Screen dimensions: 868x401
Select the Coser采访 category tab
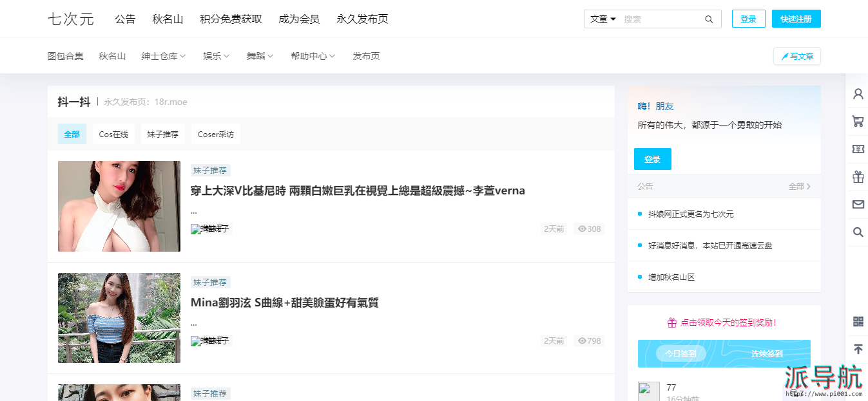(x=216, y=134)
